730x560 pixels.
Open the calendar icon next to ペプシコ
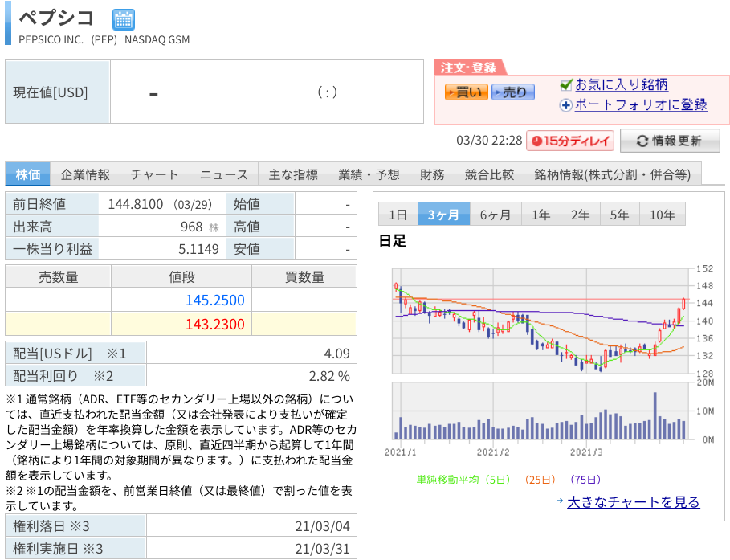click(x=124, y=20)
